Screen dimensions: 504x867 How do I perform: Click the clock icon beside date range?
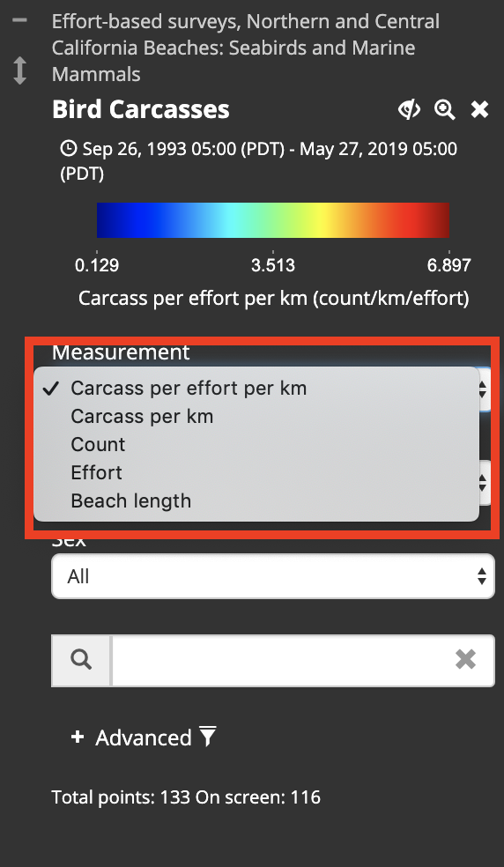point(68,149)
